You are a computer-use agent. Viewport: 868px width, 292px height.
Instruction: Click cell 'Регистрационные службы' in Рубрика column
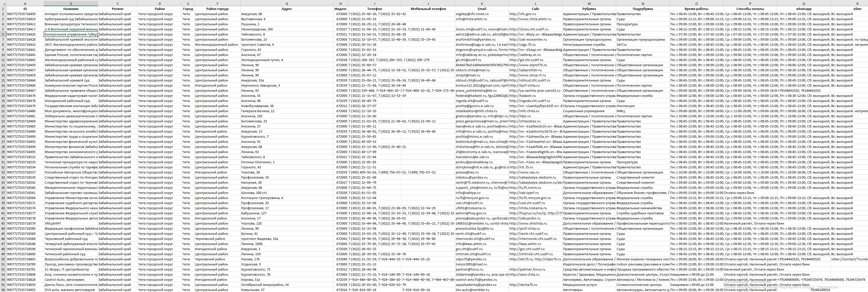[589, 44]
